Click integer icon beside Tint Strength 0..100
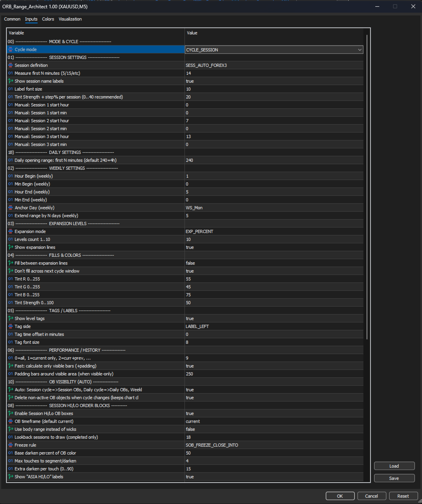Viewport: 422px width, 504px height. pos(11,303)
